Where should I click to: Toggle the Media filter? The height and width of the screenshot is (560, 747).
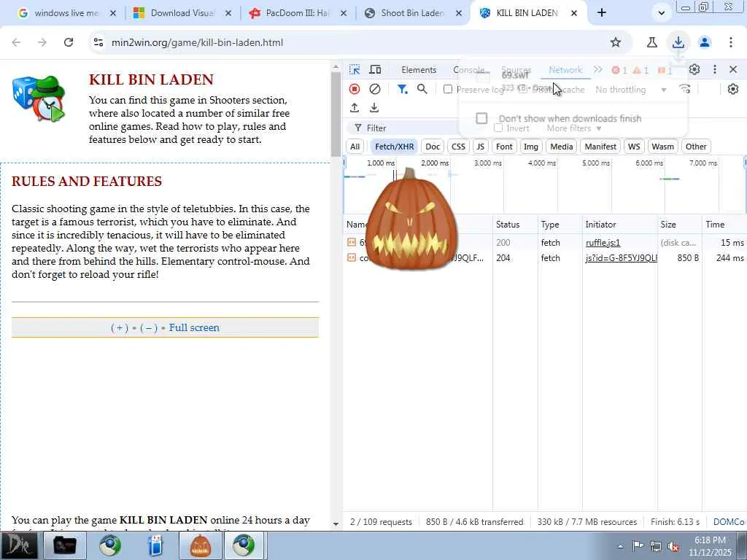pyautogui.click(x=561, y=147)
